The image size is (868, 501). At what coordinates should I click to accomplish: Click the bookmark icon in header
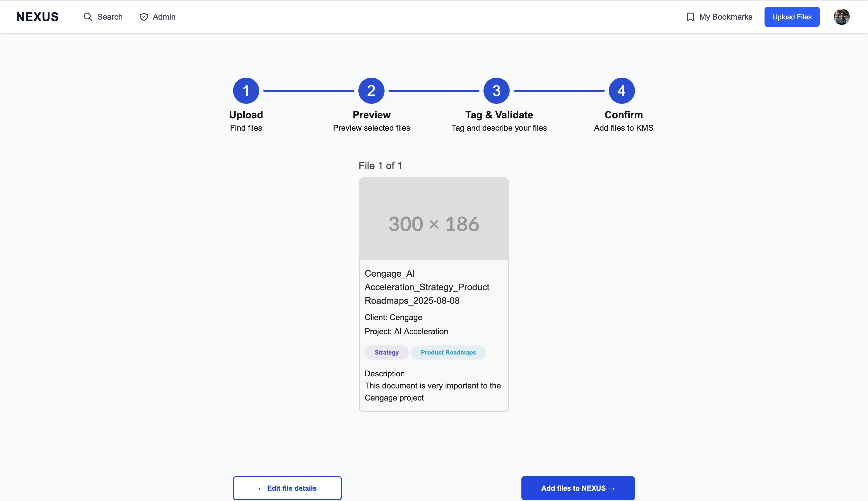[690, 17]
